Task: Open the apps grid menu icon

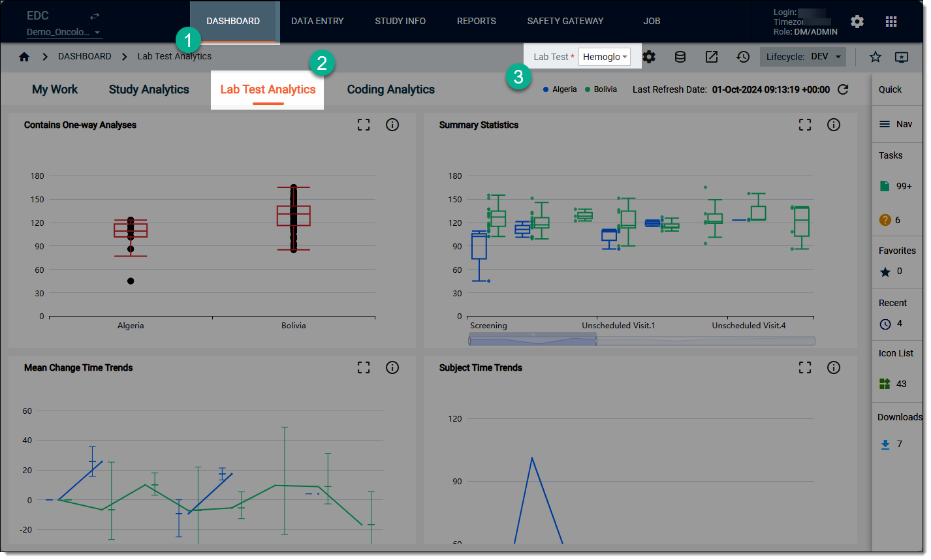Action: coord(891,22)
